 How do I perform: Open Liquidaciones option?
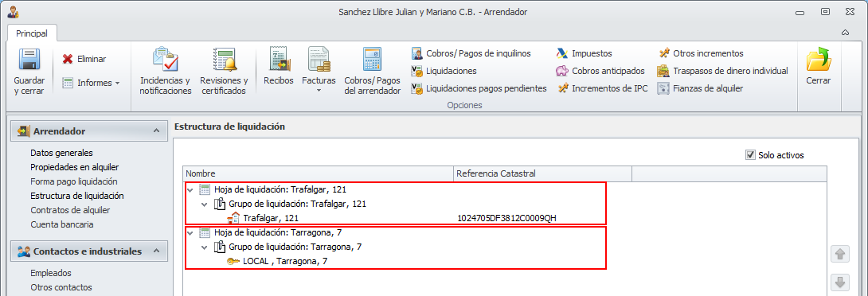point(444,71)
